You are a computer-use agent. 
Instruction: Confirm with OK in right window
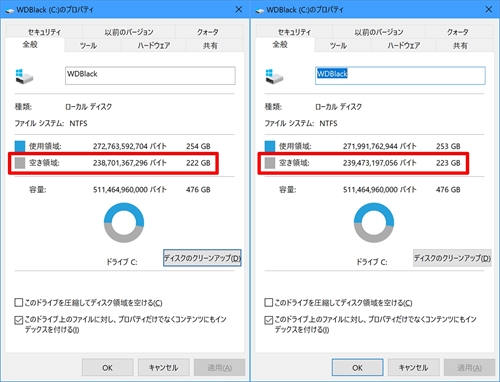(358, 368)
